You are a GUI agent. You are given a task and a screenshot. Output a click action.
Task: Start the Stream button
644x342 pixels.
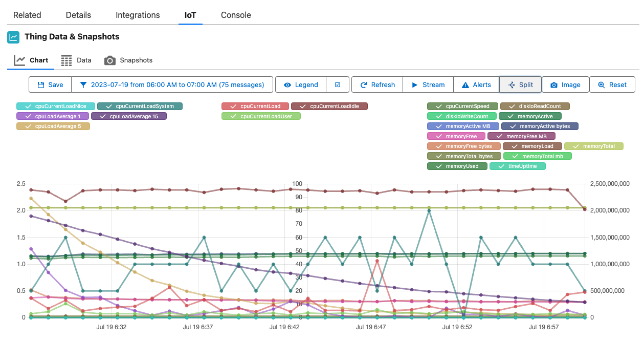click(x=428, y=84)
